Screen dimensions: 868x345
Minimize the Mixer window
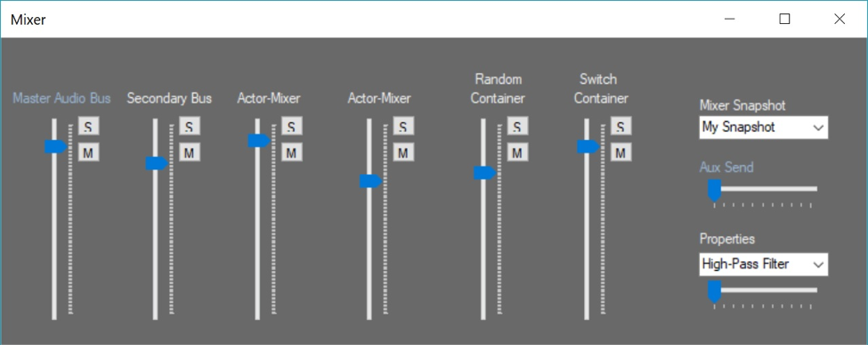[x=730, y=20]
